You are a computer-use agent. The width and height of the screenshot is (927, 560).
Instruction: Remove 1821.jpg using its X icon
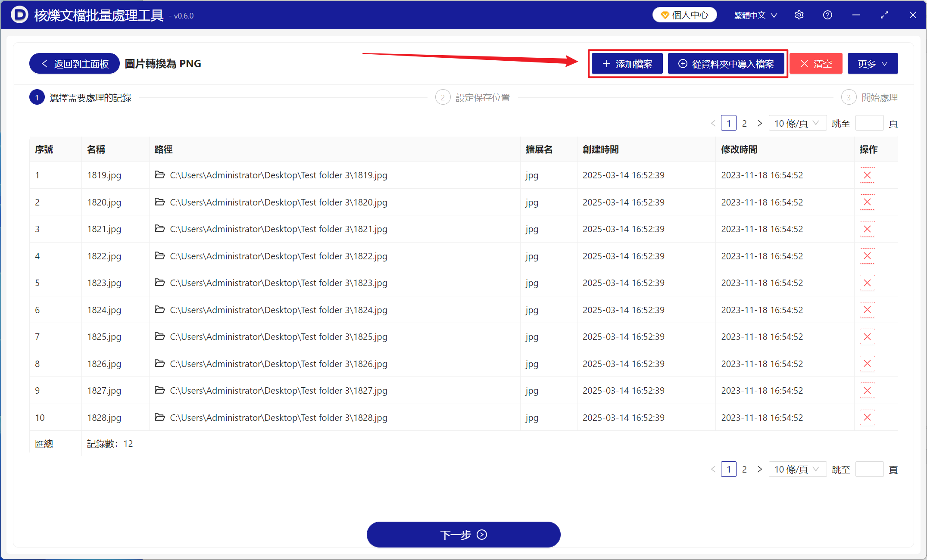(x=867, y=229)
